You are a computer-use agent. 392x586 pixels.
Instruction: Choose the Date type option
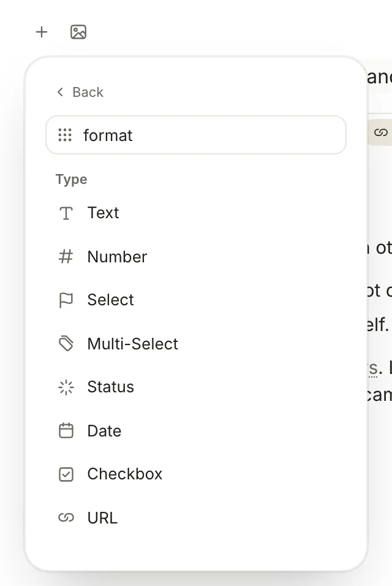point(196,431)
